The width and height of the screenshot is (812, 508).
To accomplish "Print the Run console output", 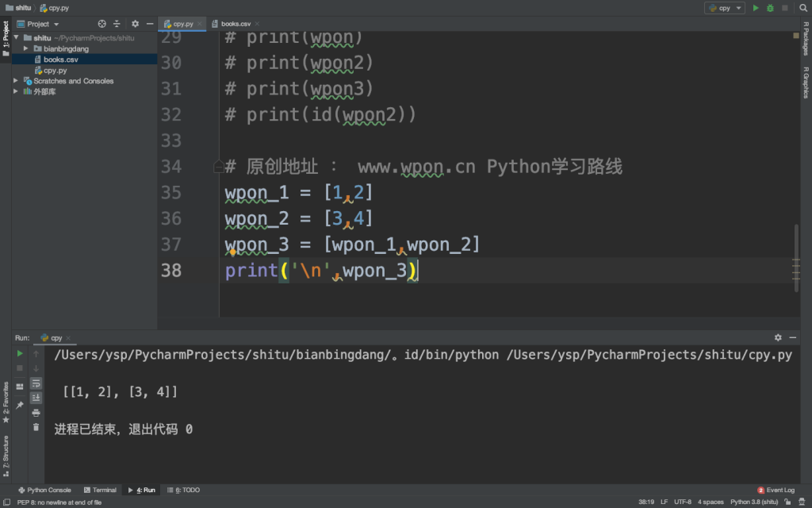I will tap(36, 413).
